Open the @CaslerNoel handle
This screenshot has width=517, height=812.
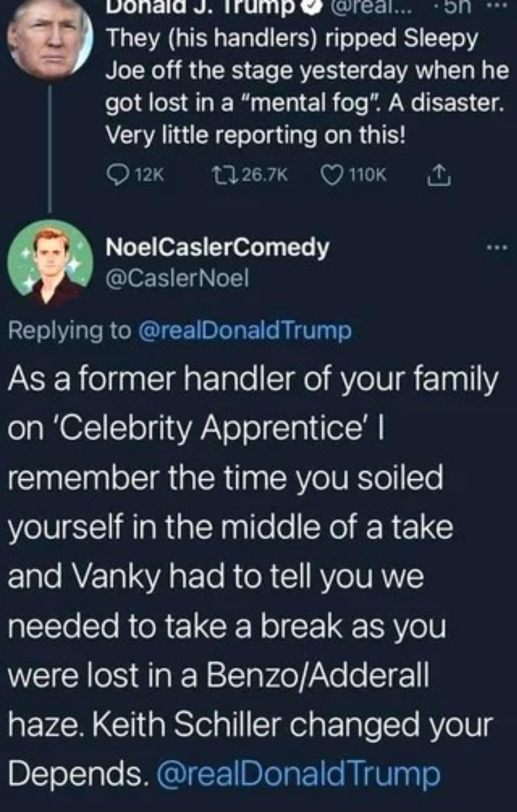tap(177, 278)
